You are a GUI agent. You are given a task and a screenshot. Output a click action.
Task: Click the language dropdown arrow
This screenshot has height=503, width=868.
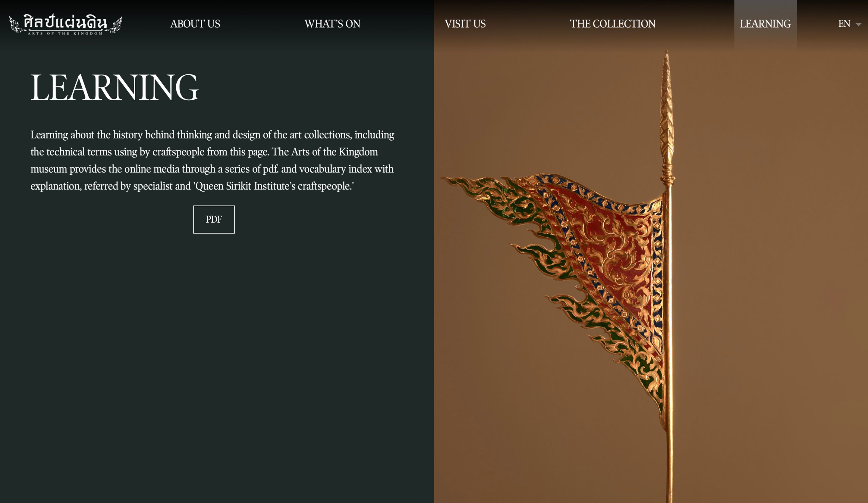(x=858, y=24)
